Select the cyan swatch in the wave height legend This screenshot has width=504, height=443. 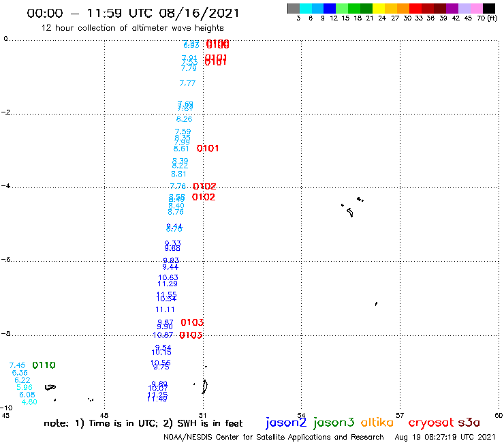tap(306, 8)
